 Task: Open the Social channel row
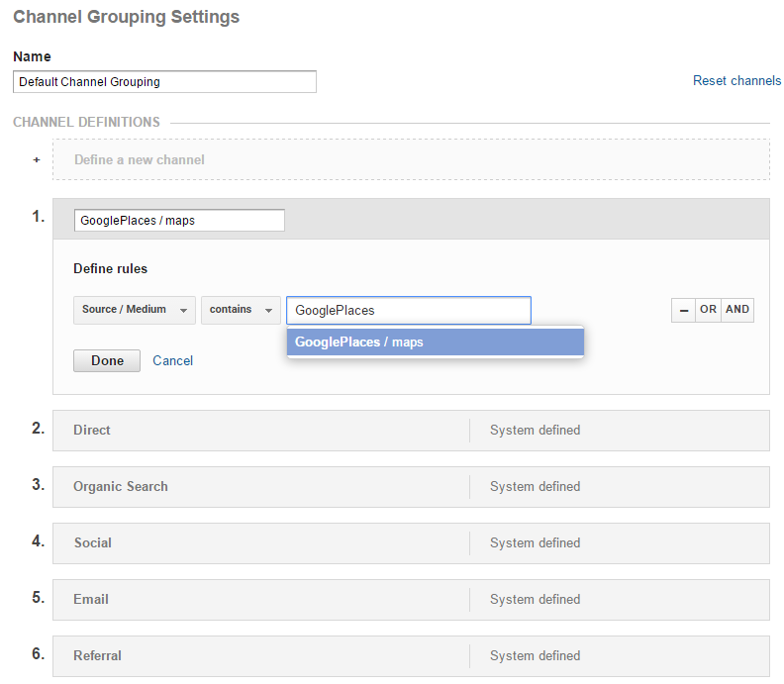point(411,543)
